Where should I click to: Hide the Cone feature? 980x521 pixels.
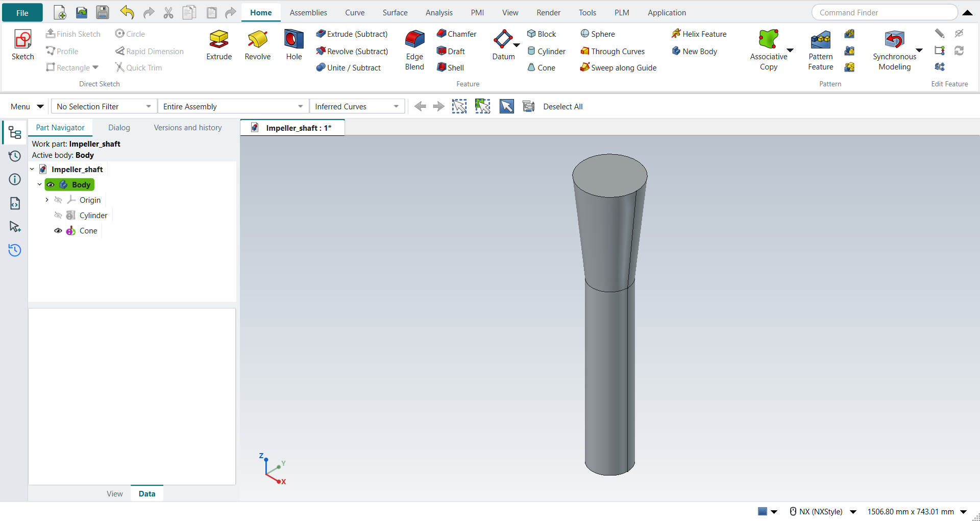pos(58,231)
